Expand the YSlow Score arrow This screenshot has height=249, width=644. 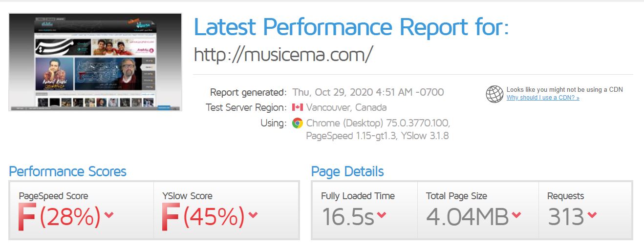[253, 215]
